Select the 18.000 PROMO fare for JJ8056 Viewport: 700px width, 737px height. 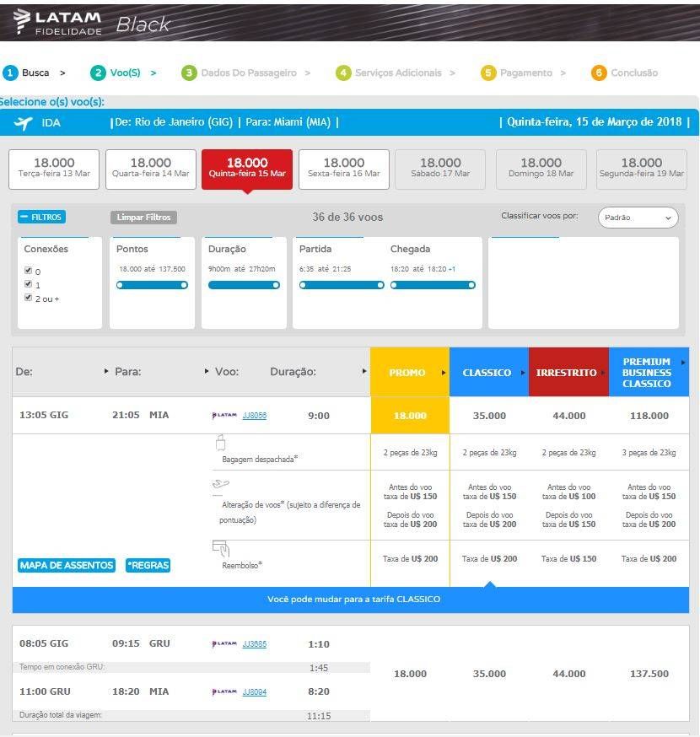tap(410, 416)
